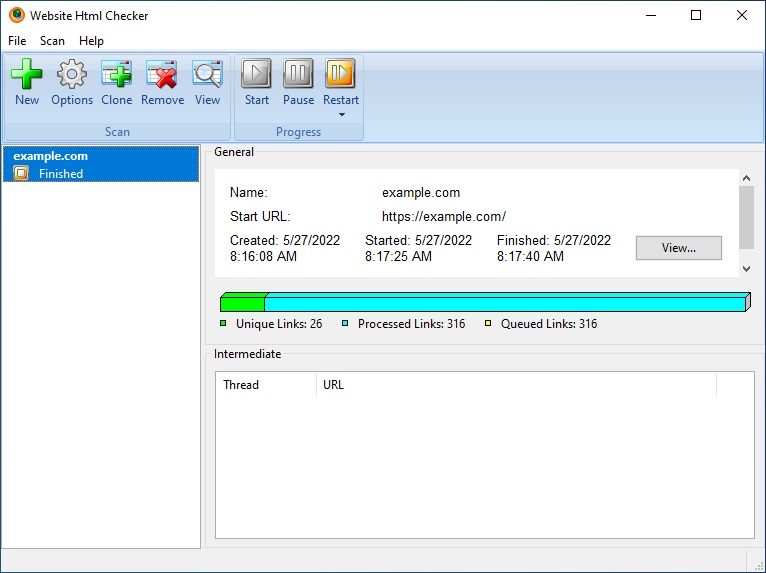
Task: Click the New scan icon
Action: [27, 75]
